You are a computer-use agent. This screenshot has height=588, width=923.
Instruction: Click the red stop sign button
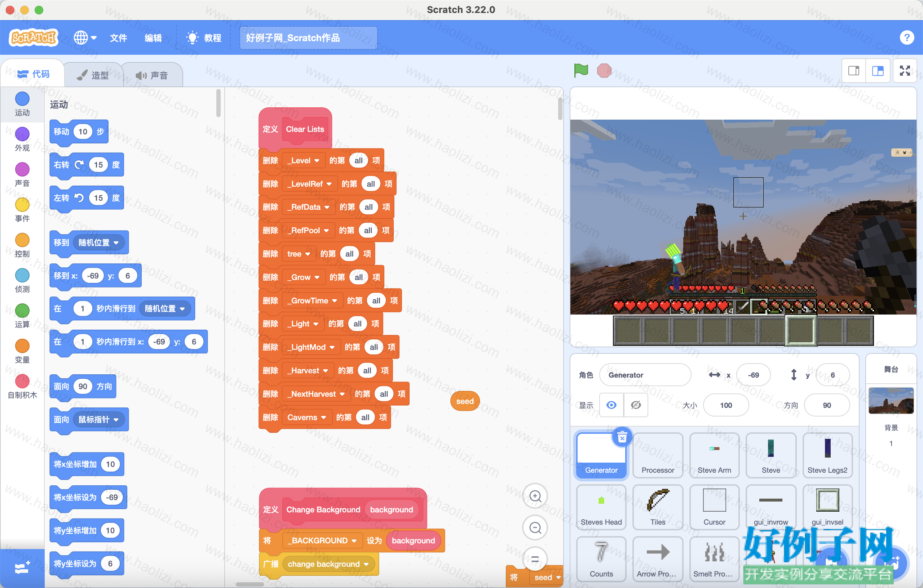pos(604,71)
